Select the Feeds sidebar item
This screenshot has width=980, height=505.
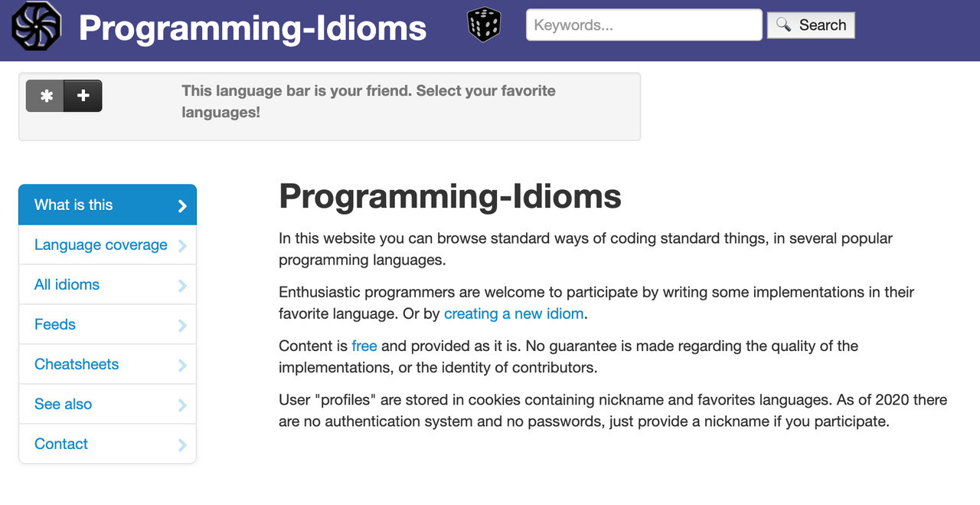55,325
